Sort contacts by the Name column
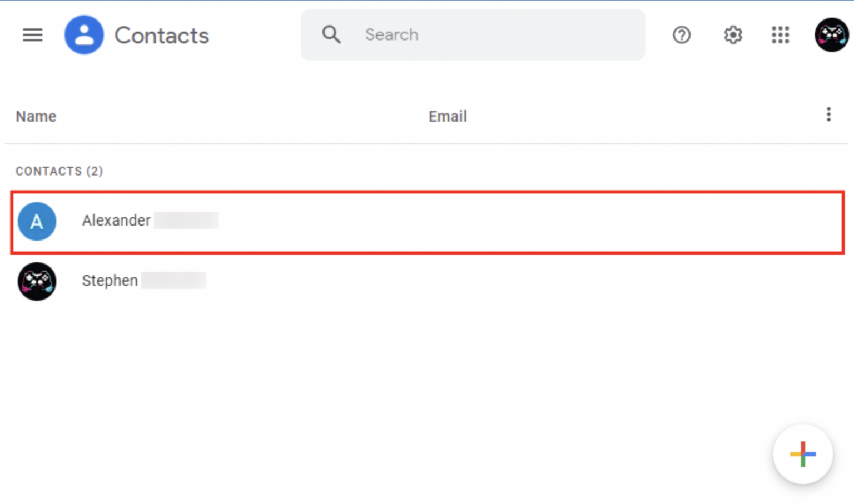 (x=36, y=116)
